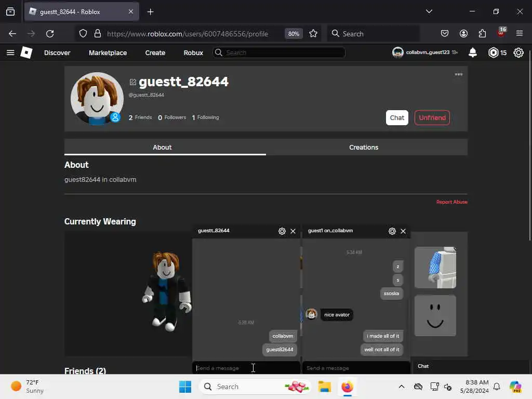Click the Pocket save icon
The image size is (532, 399).
[445, 34]
